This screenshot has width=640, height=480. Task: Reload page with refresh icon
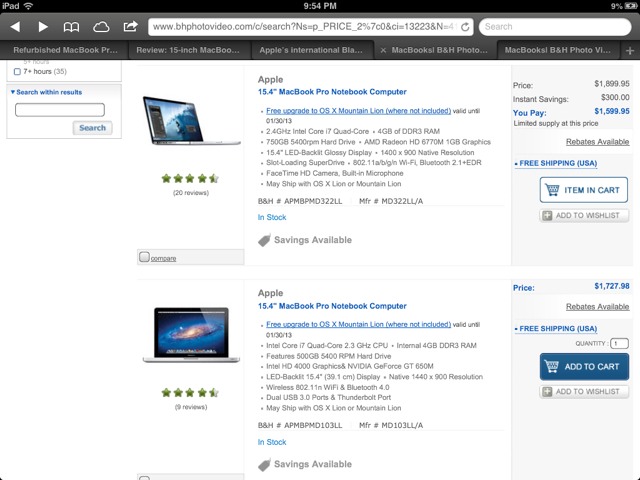464,27
